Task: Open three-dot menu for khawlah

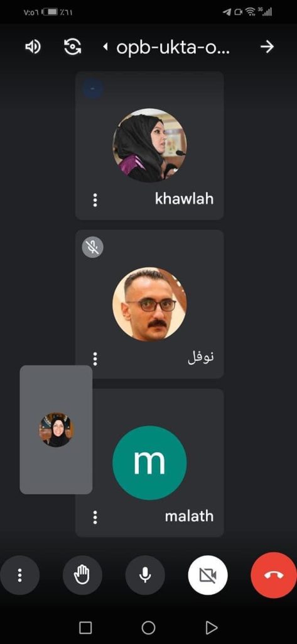Action: click(95, 200)
